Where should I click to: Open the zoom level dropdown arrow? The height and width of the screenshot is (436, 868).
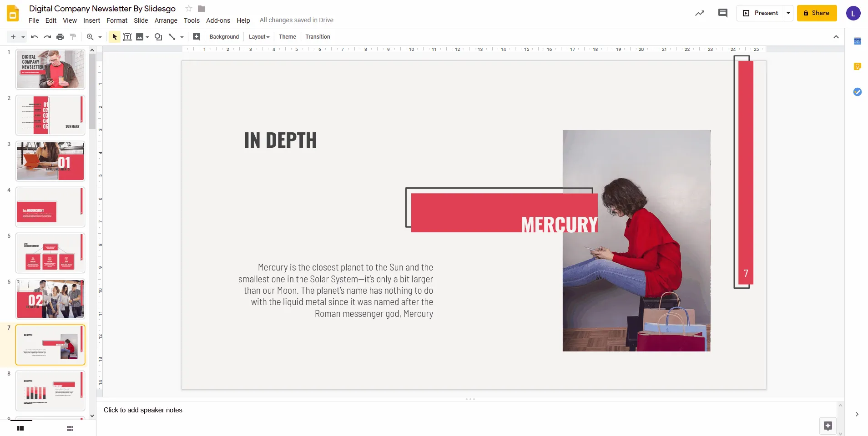[x=100, y=37]
